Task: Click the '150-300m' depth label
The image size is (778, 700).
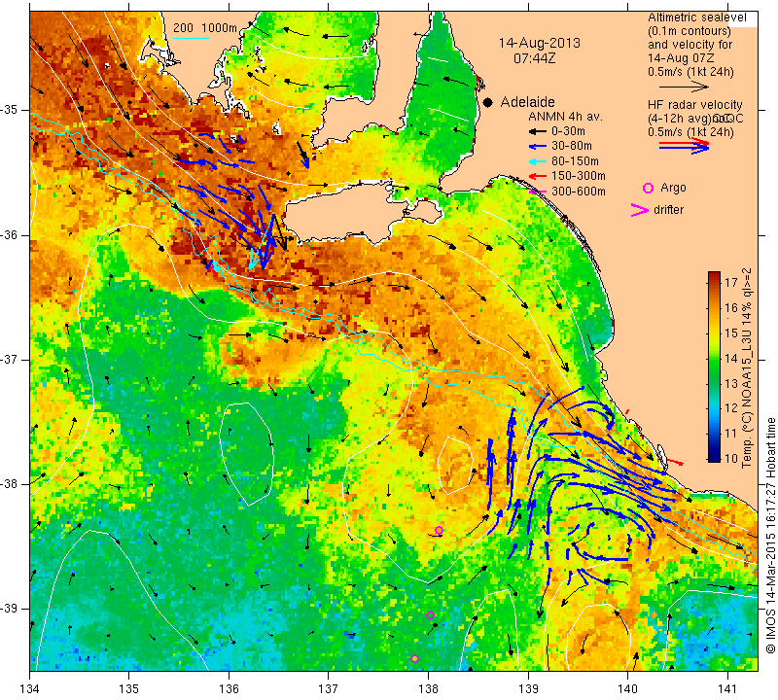Action: click(579, 176)
